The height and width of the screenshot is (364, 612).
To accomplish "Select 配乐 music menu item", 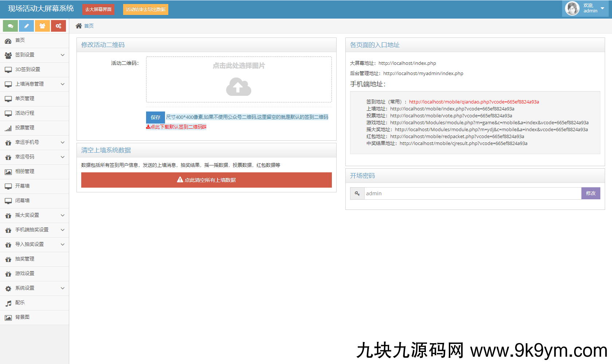I will (20, 303).
